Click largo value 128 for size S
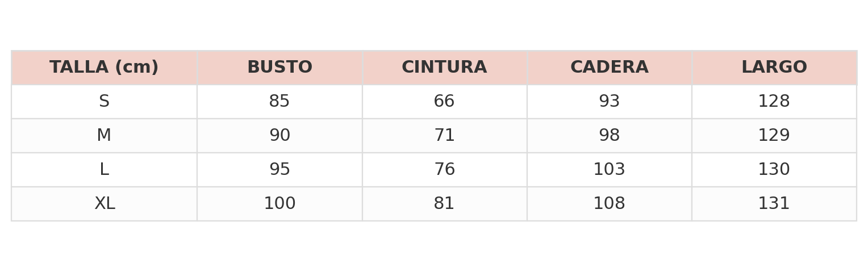The height and width of the screenshot is (272, 868). [774, 102]
